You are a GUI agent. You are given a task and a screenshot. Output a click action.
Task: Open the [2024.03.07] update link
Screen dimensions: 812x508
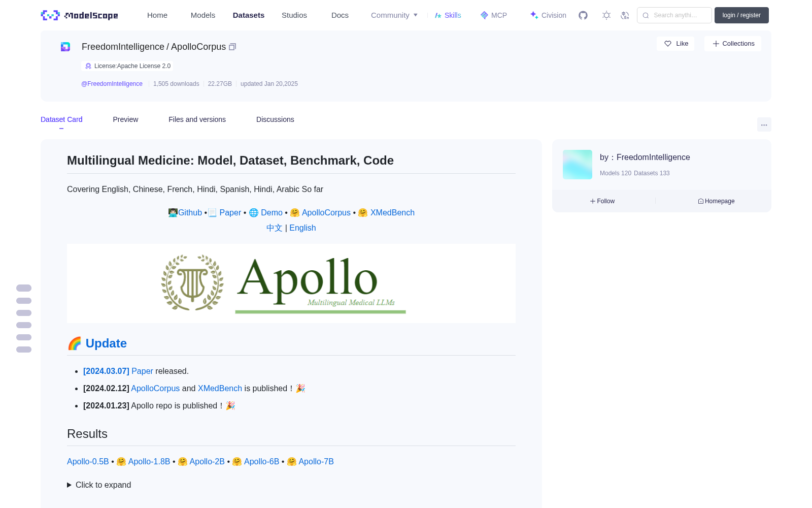tap(106, 371)
